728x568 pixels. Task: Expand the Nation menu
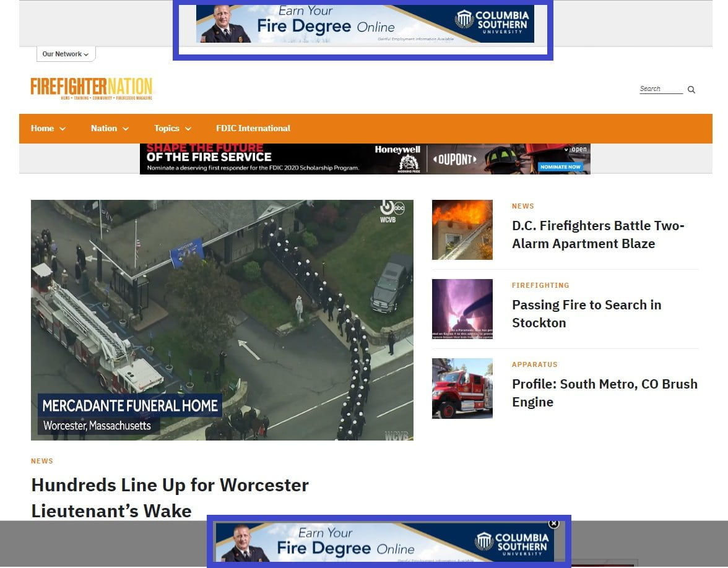[110, 129]
